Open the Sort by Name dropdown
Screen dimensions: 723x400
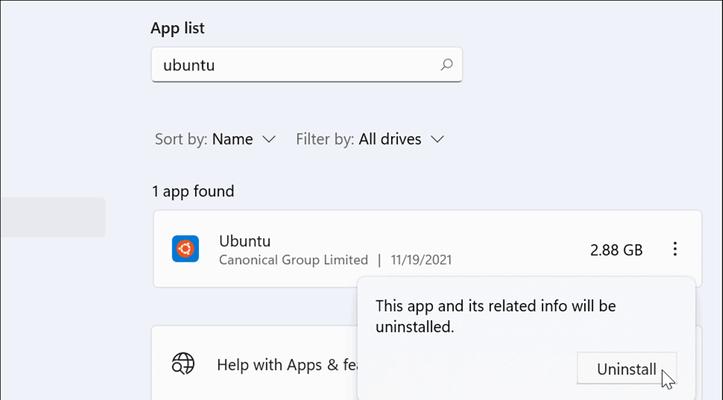(215, 139)
